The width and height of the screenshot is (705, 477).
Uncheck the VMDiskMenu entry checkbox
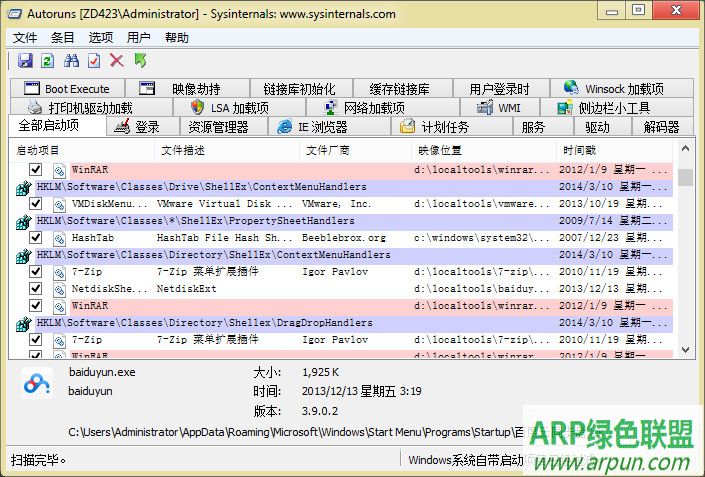36,204
